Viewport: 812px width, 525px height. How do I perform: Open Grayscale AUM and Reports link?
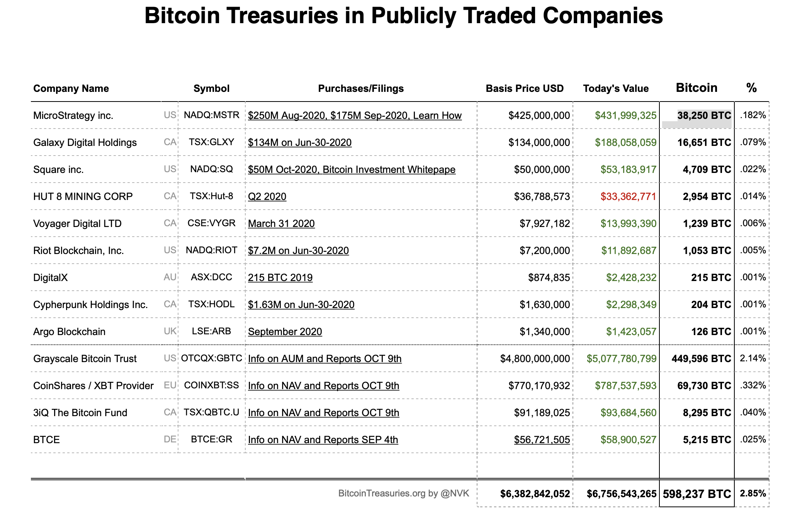[x=324, y=359]
